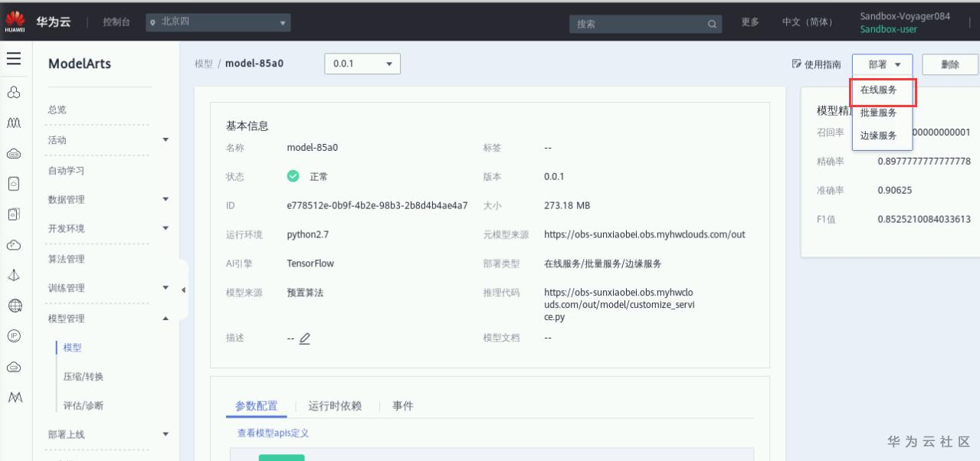980x461 pixels.
Task: Toggle the 部署 dropdown button
Action: point(883,64)
